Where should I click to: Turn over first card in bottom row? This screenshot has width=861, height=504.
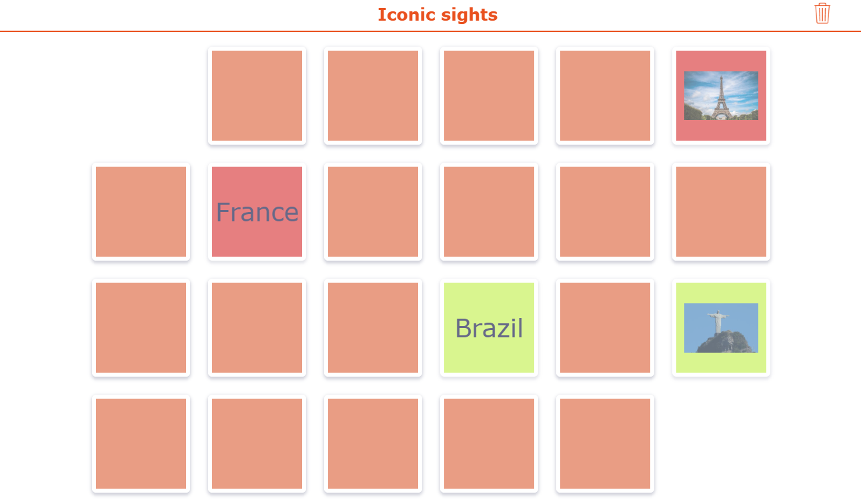click(141, 443)
